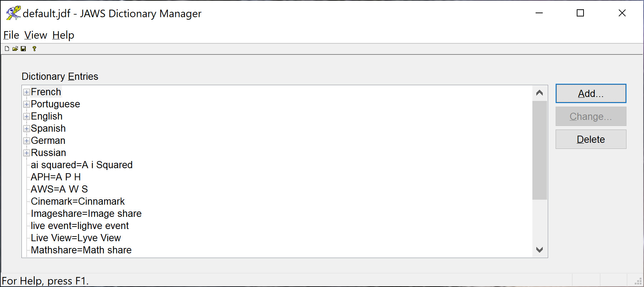Viewport: 644px width, 287px height.
Task: Open a dictionary file via toolbar icon
Action: point(15,48)
